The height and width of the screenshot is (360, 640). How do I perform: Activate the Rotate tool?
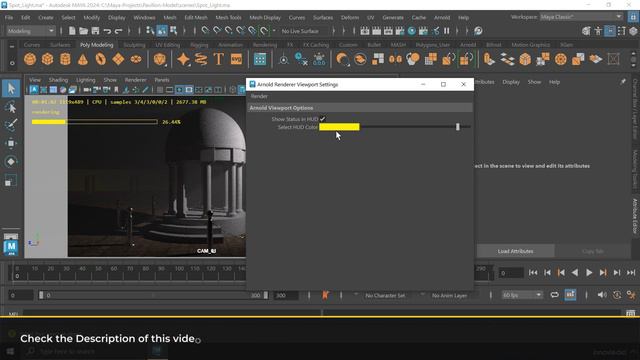pyautogui.click(x=11, y=162)
